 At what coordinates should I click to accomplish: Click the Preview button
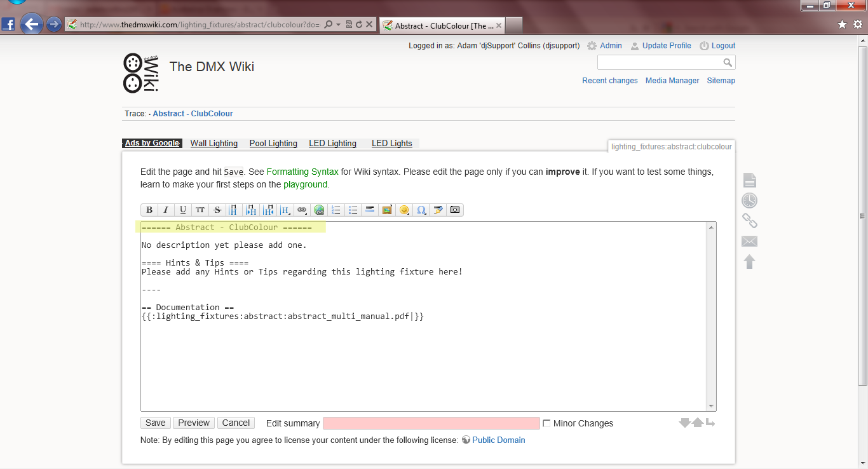(194, 423)
